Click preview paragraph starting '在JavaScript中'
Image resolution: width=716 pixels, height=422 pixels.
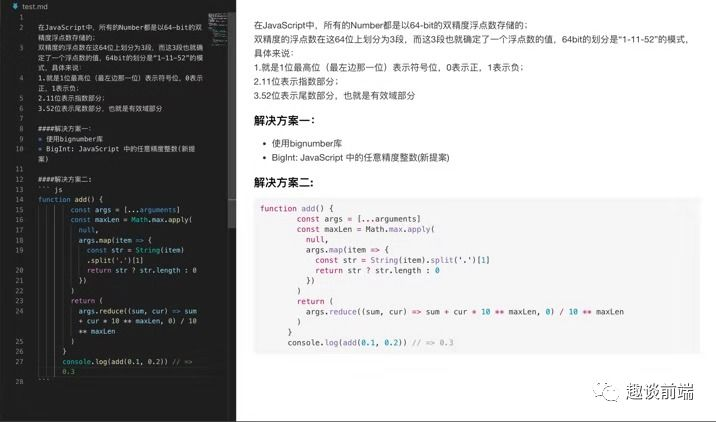[x=390, y=25]
